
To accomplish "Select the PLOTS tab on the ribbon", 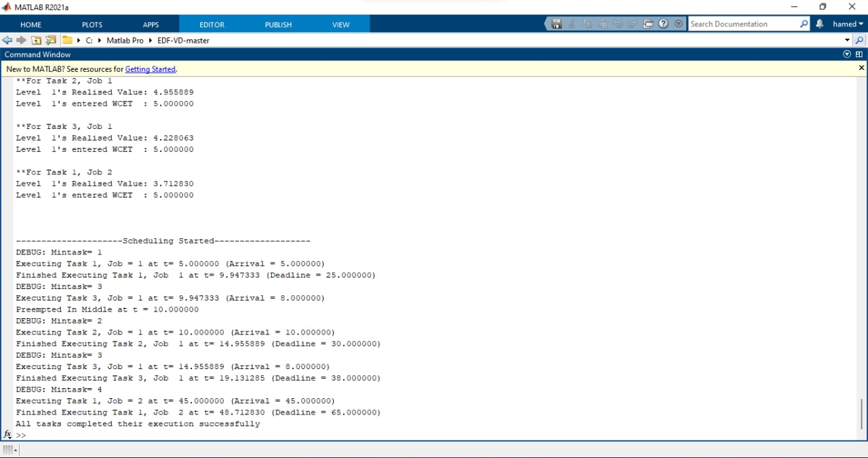I will tap(92, 24).
